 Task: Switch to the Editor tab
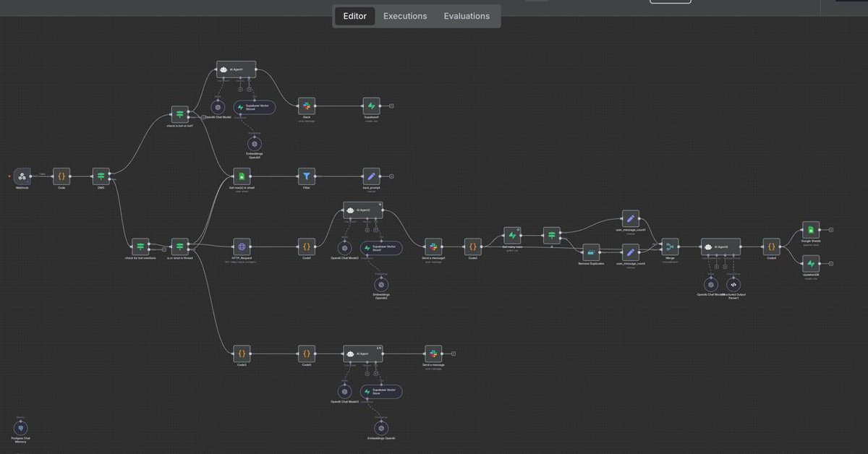pos(355,16)
